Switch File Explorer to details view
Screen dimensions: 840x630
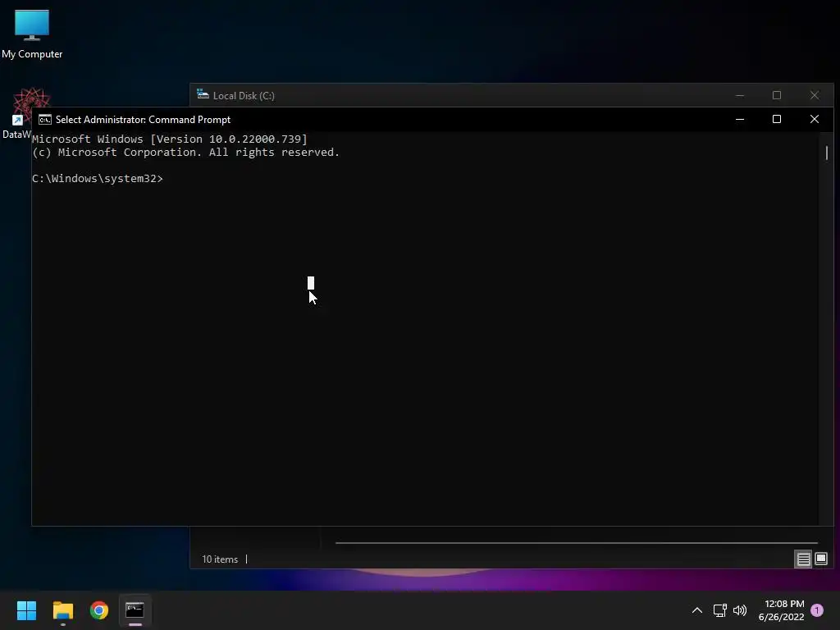pos(803,559)
